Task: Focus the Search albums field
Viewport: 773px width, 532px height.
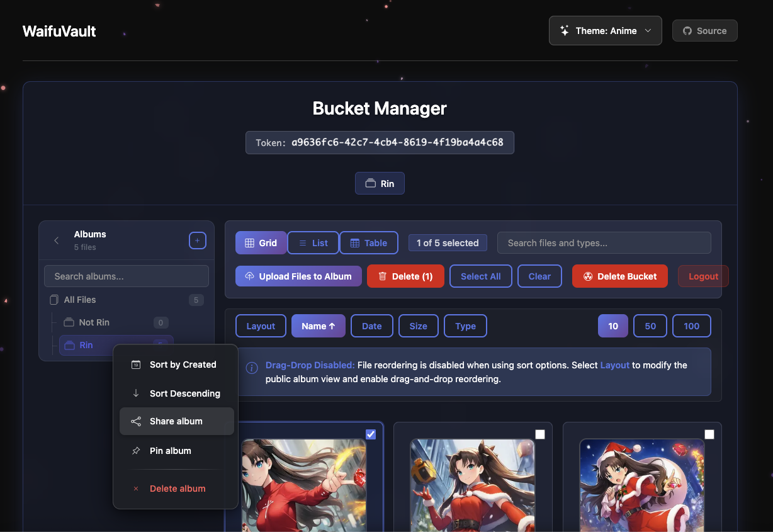Action: point(127,276)
